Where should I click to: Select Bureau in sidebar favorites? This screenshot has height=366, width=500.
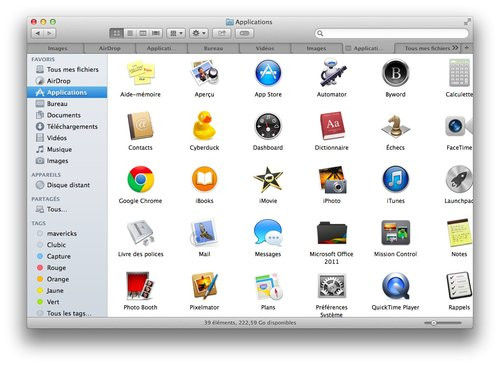pos(67,104)
